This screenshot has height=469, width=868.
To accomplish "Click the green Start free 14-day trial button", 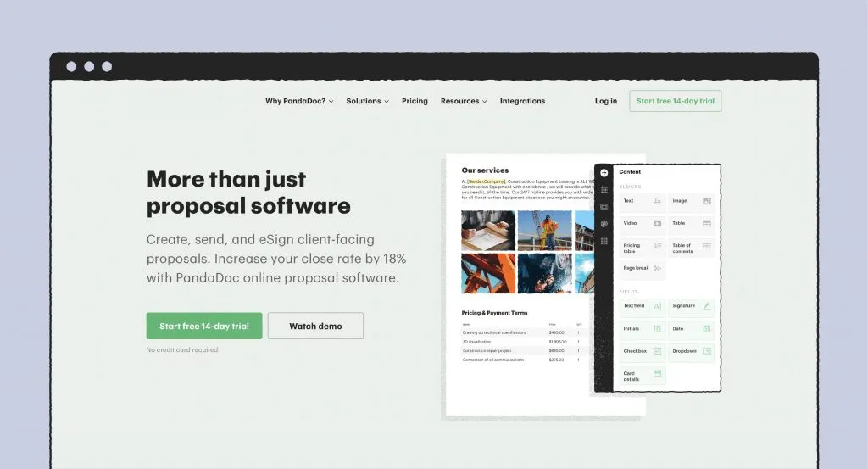I will [204, 327].
